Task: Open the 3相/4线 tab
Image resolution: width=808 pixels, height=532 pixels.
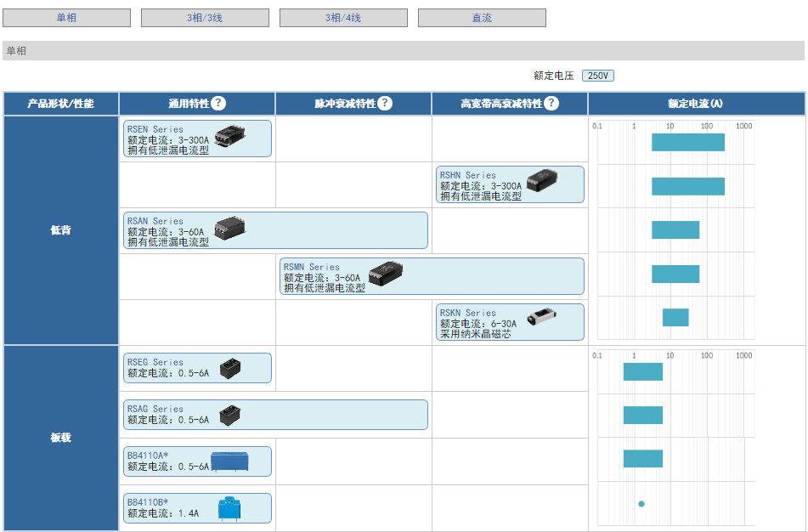Action: (x=343, y=18)
